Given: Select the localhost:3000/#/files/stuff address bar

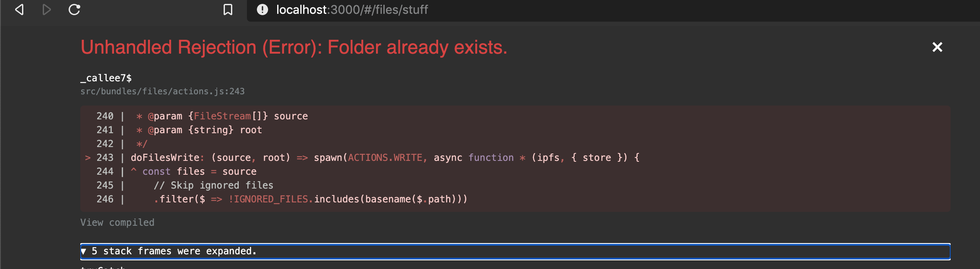Looking at the screenshot, I should [x=352, y=10].
